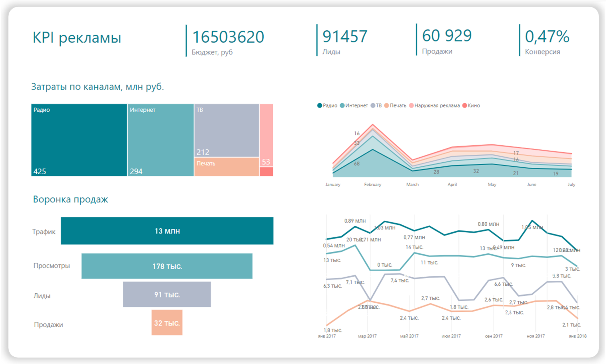Image resolution: width=606 pixels, height=364 pixels.
Task: Click the 91457 leads KPI value
Action: tap(345, 36)
